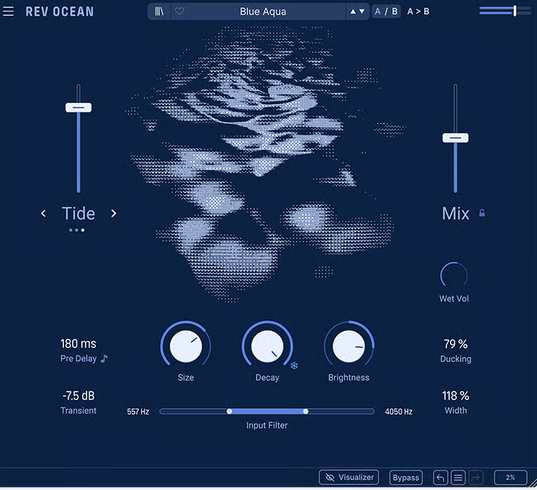Load next preset with down arrow

pyautogui.click(x=362, y=12)
